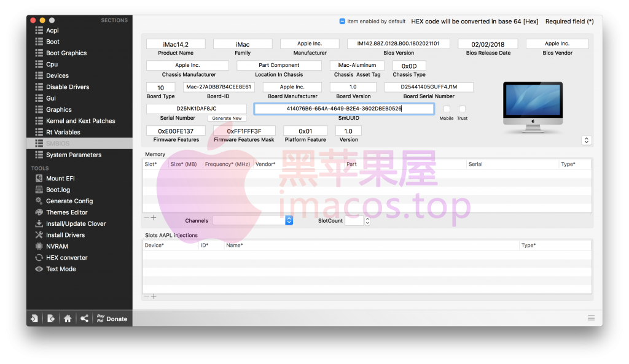Open the list icon at bottom right
This screenshot has width=629, height=364.
click(591, 318)
